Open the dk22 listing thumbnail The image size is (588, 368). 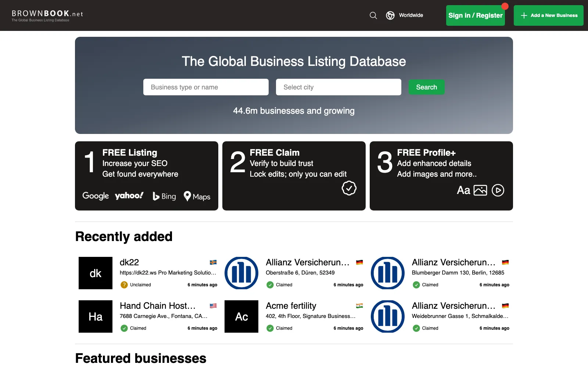pos(96,273)
